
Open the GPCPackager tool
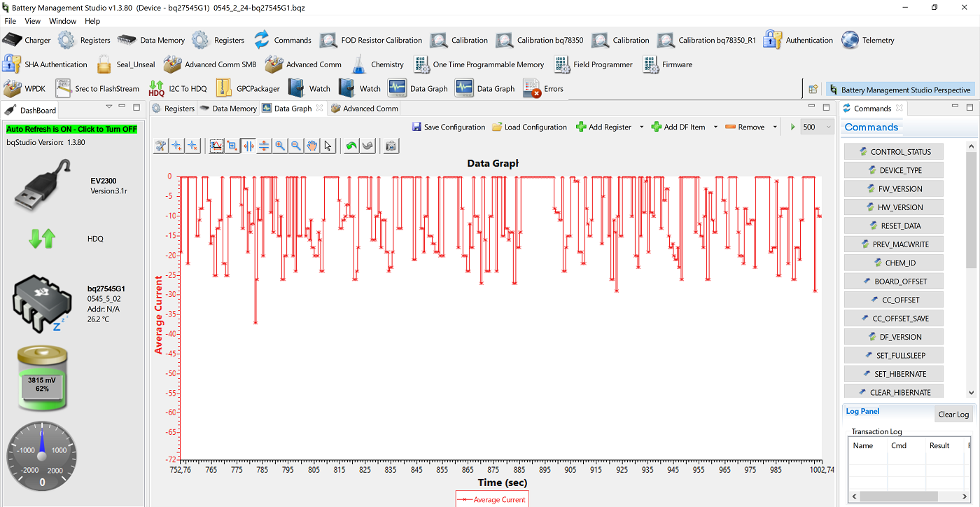[248, 89]
